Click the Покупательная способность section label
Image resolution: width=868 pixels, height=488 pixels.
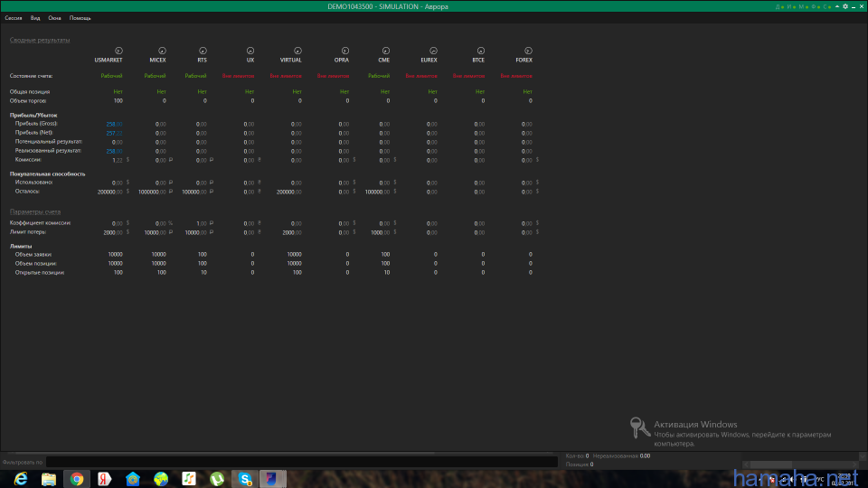point(48,174)
